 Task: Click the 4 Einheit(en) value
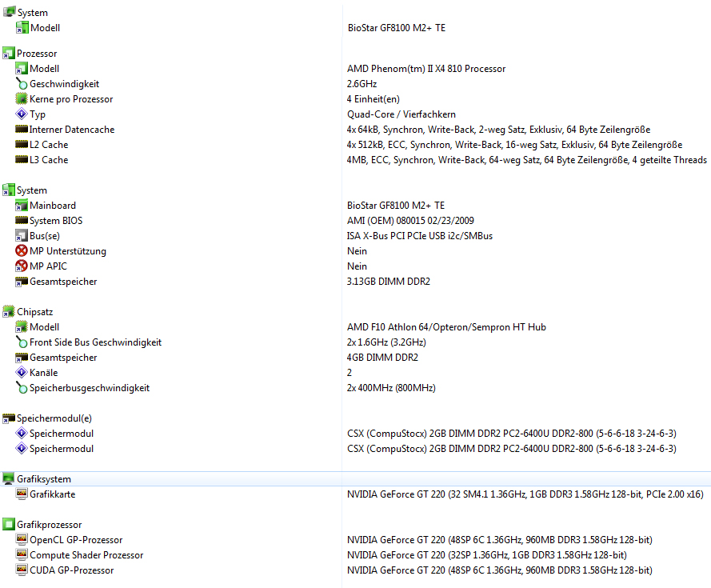(x=373, y=99)
